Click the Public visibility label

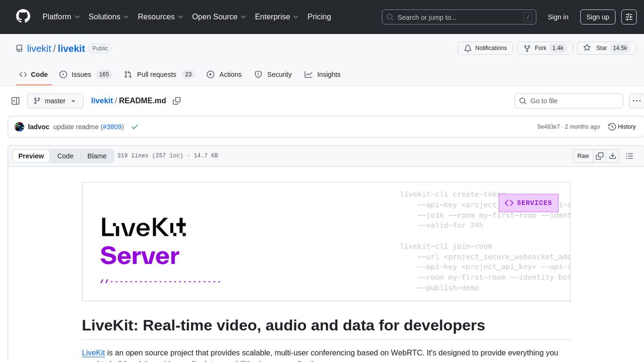coord(100,48)
